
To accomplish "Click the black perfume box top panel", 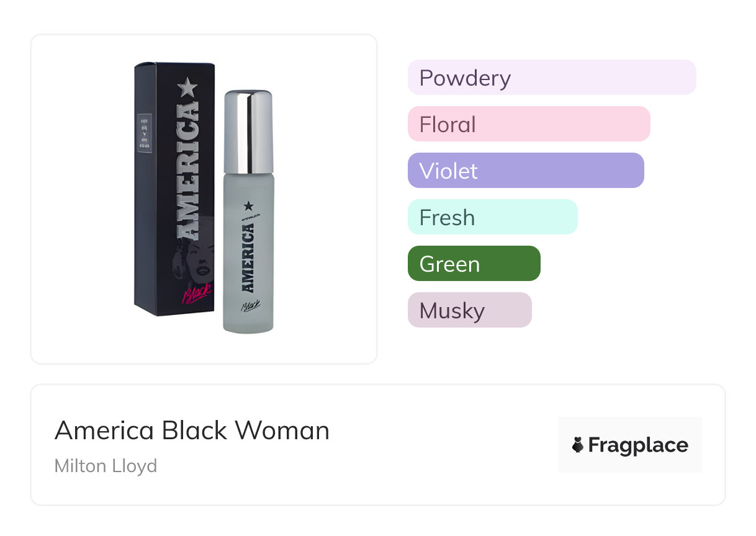I will coord(174,65).
